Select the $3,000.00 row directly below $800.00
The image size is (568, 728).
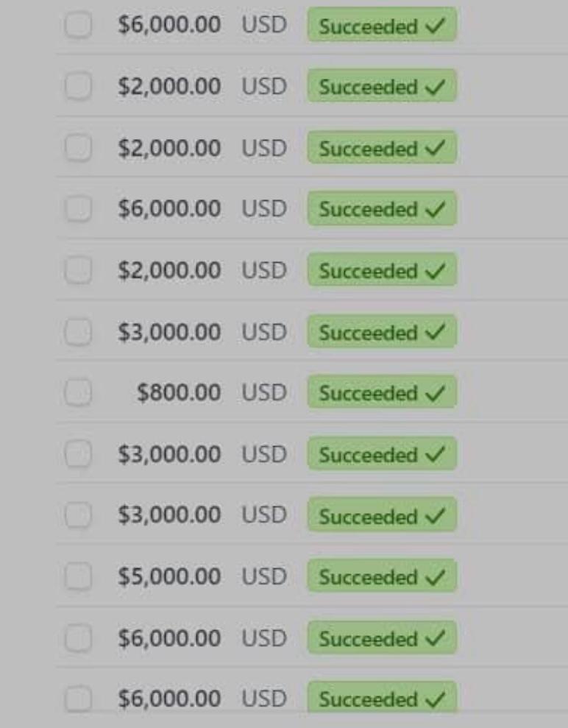click(x=78, y=455)
